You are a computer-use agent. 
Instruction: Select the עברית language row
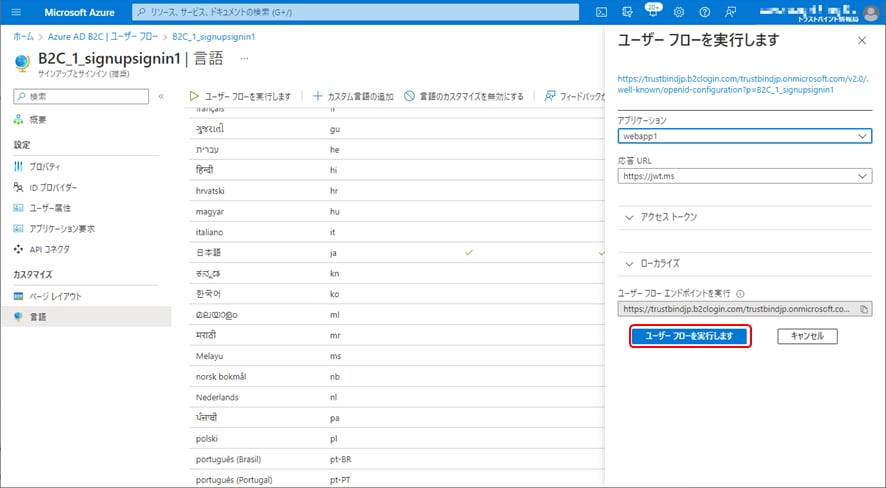point(397,150)
